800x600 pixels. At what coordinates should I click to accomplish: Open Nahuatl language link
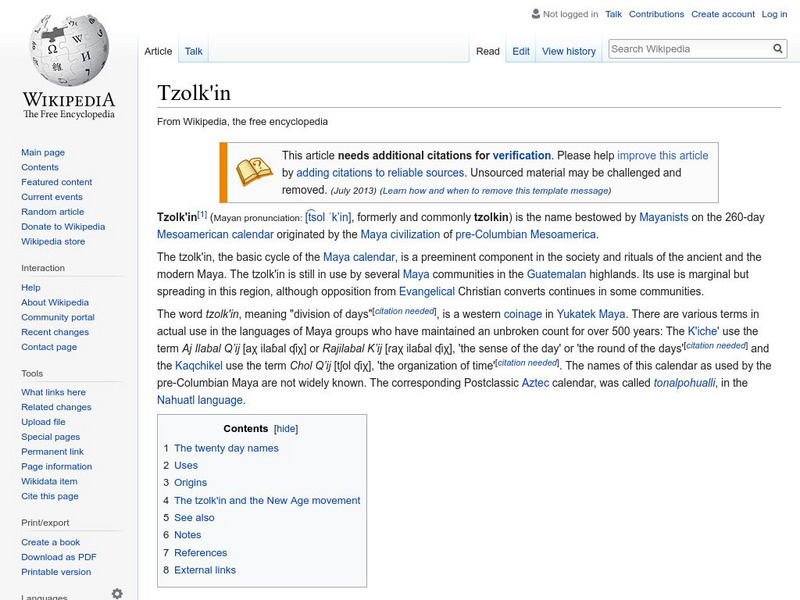click(x=199, y=400)
